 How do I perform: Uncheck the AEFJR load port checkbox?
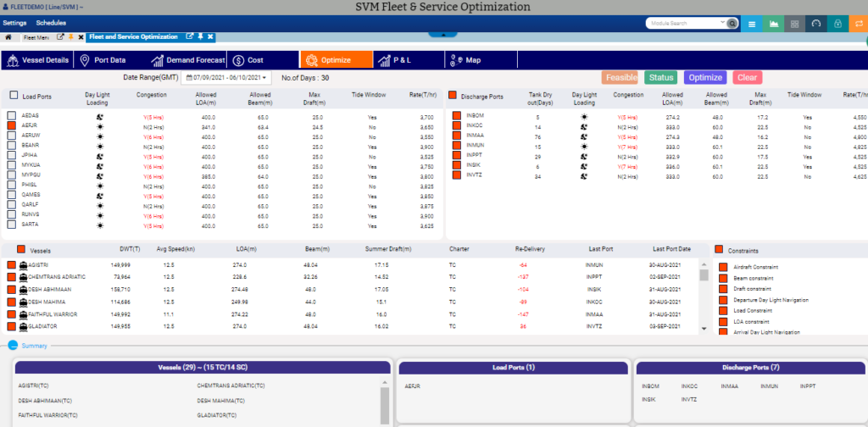tap(12, 125)
